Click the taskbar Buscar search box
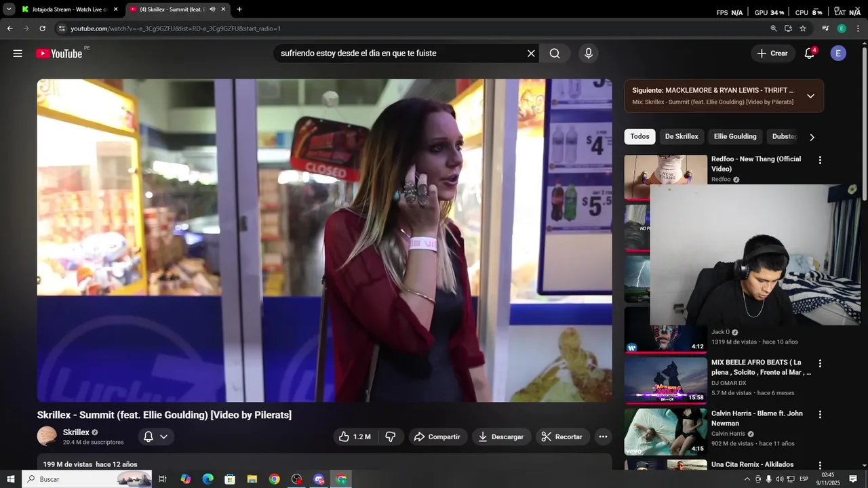868x488 pixels. (x=87, y=479)
